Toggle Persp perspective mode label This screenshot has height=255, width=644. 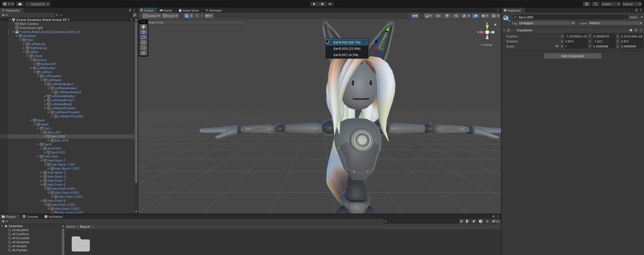(x=486, y=45)
